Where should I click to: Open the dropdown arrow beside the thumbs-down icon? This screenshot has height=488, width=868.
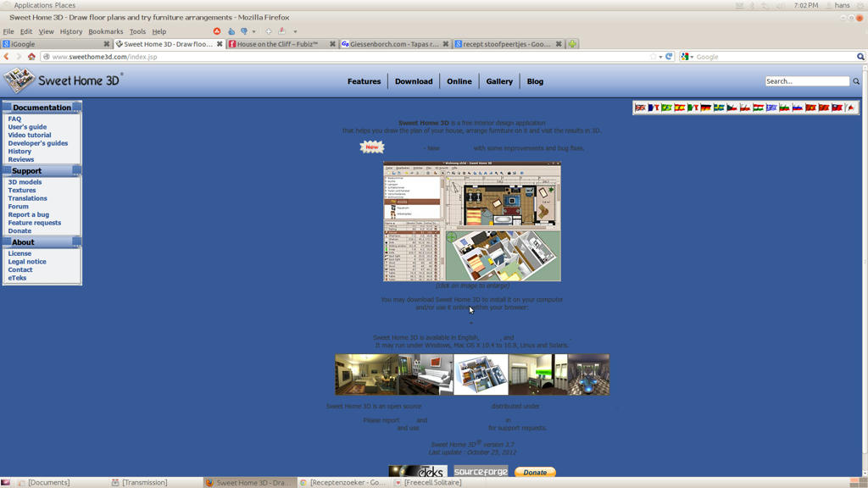coord(254,31)
